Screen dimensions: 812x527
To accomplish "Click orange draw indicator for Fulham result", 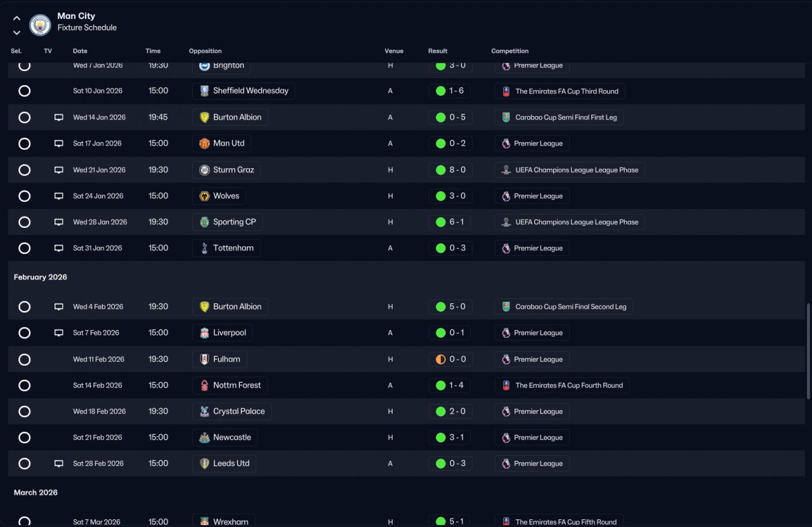I will (x=440, y=359).
